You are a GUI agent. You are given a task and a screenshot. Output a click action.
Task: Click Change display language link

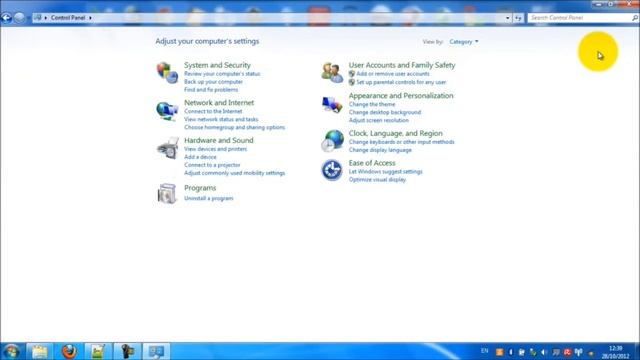[x=380, y=150]
